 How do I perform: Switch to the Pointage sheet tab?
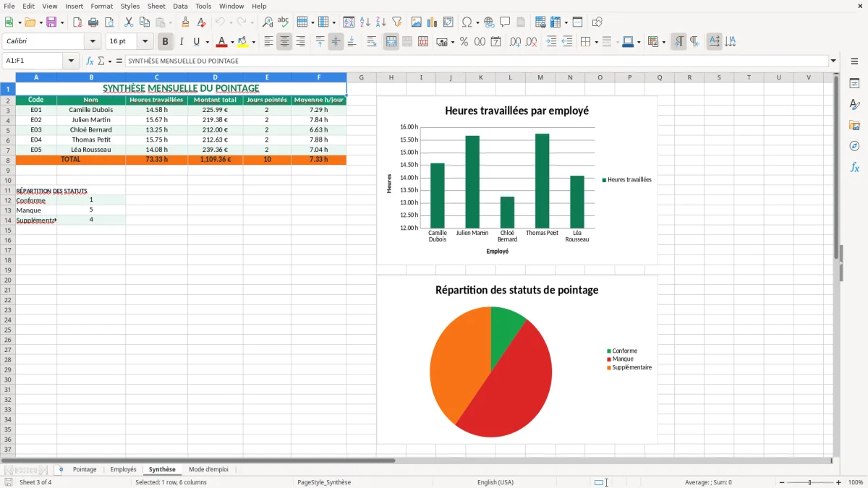pos(85,469)
